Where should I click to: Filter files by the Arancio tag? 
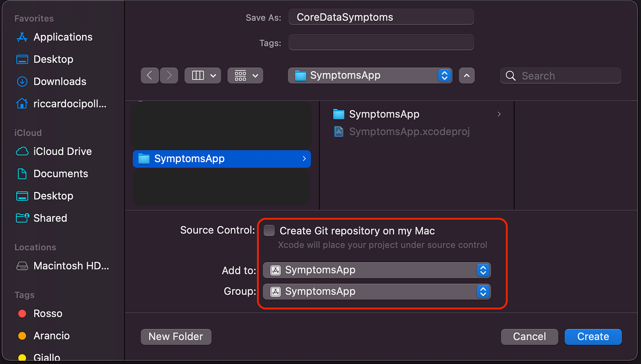pos(51,335)
